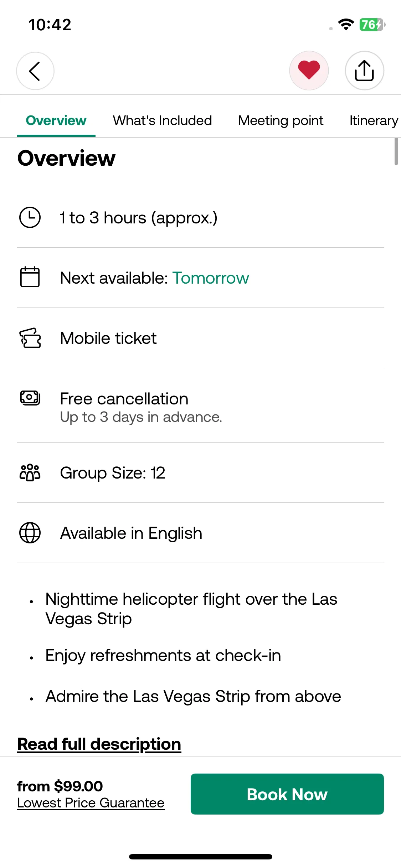401x868 pixels.
Task: Go to the Itinerary tab
Action: coord(374,120)
